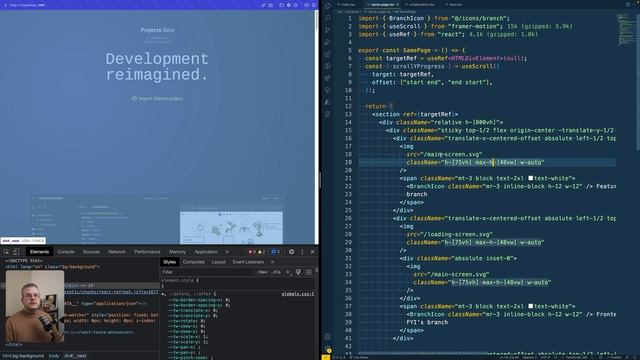Click "export const SamePage" on line 5
Viewport: 640px width, 360px height.
point(394,50)
